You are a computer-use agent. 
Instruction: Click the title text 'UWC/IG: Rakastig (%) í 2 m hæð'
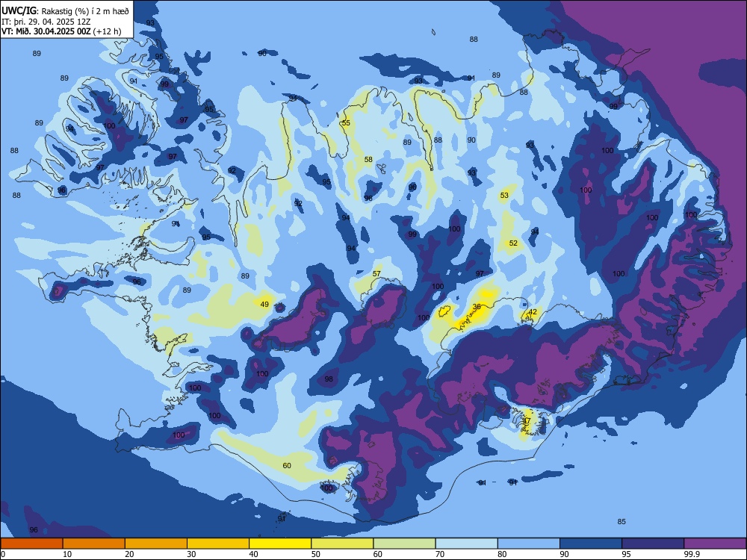[65, 11]
